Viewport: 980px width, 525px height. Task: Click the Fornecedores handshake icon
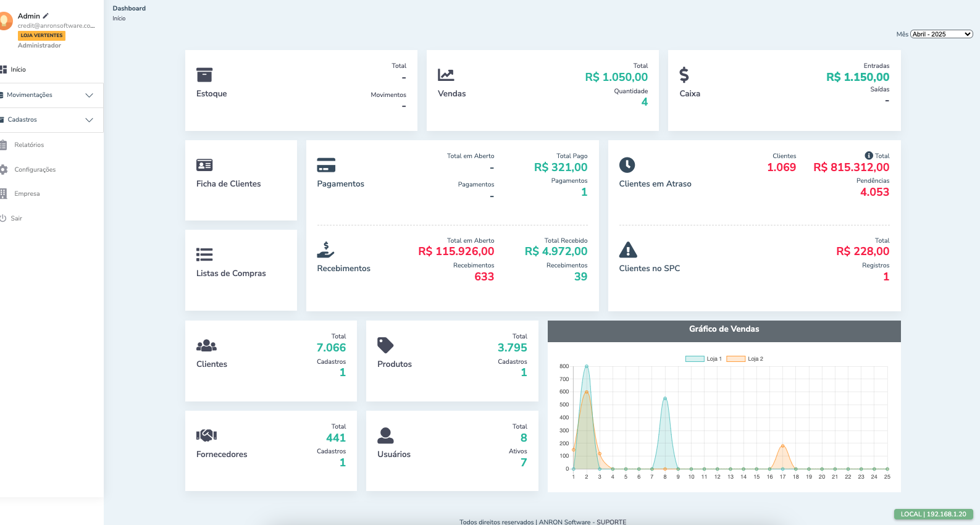point(206,435)
